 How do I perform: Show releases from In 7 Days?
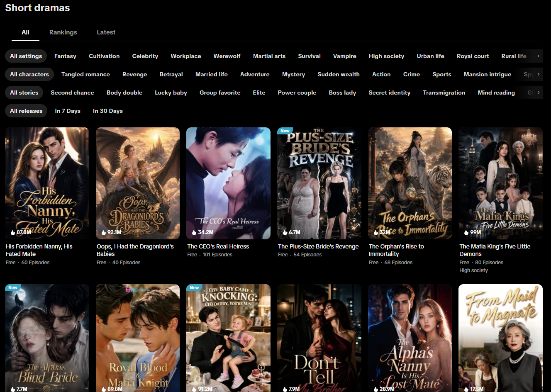point(68,111)
